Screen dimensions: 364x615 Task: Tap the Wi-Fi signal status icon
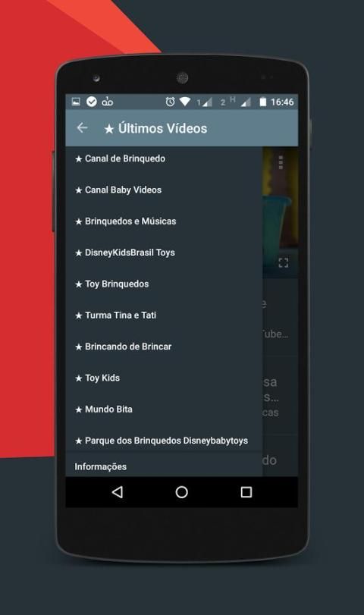tap(185, 102)
